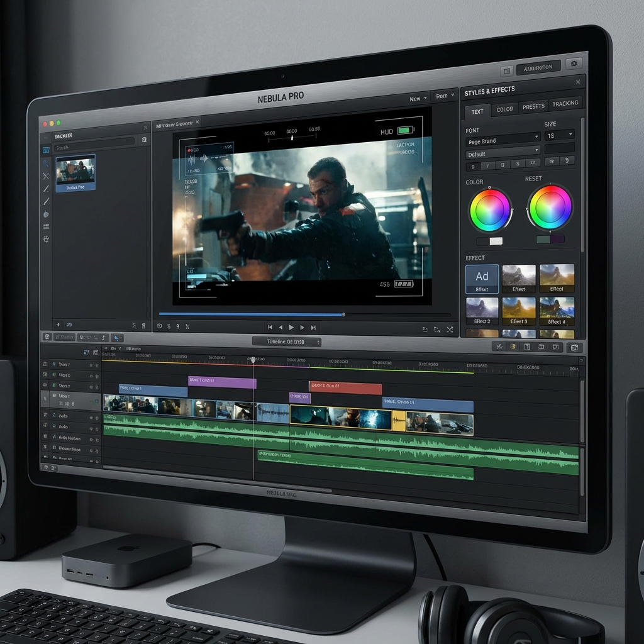Toggle the underline formatting button
The image size is (644, 644).
(502, 165)
